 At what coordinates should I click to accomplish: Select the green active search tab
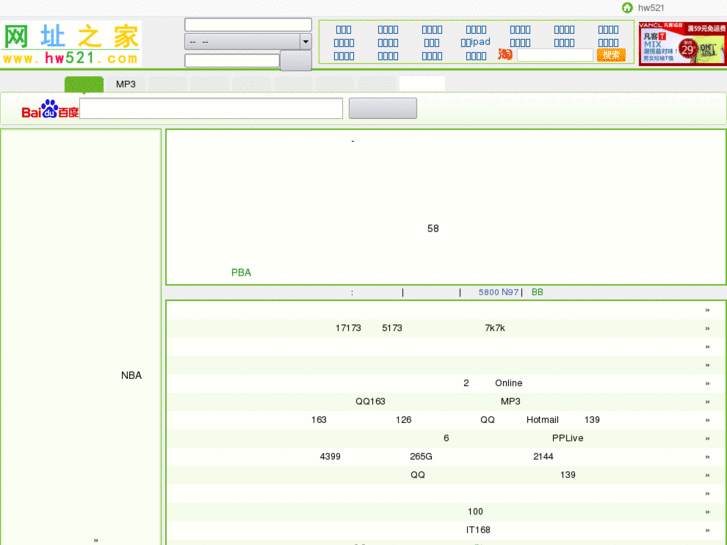tap(84, 85)
